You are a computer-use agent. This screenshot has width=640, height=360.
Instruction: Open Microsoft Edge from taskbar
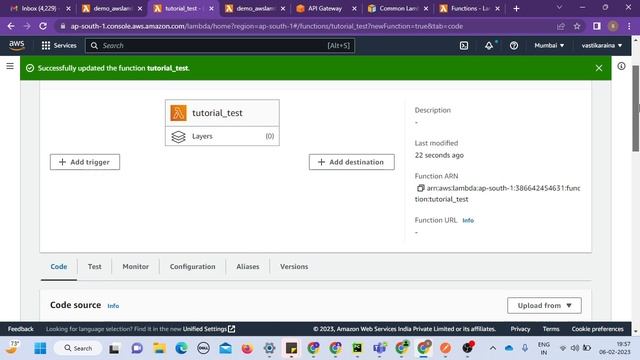click(181, 348)
